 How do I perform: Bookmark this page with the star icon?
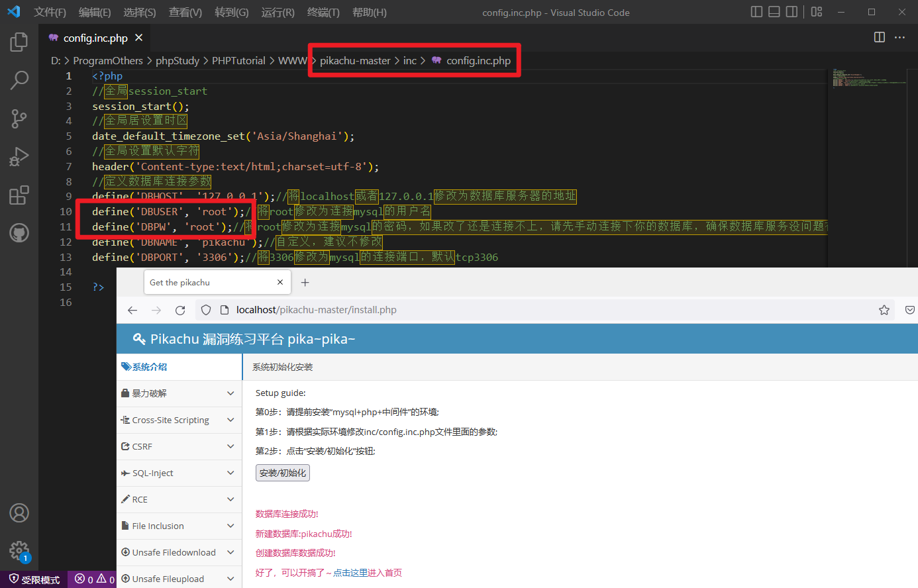884,310
